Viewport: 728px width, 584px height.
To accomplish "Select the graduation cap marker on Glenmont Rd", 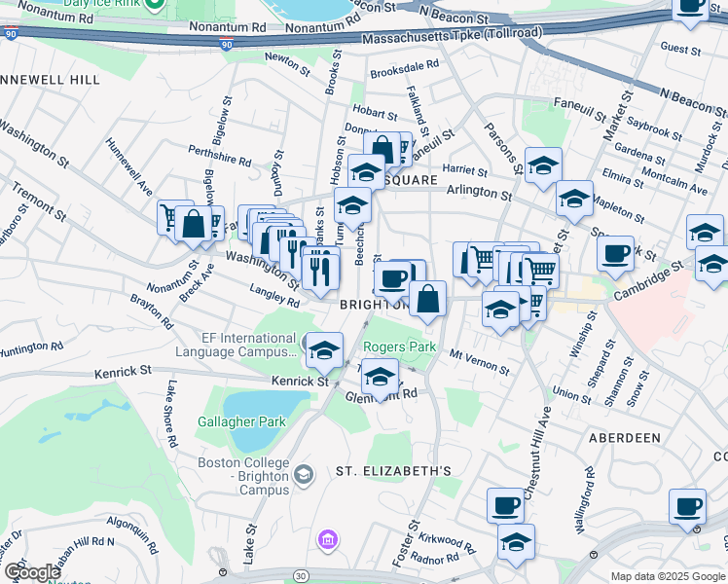I will [x=380, y=377].
